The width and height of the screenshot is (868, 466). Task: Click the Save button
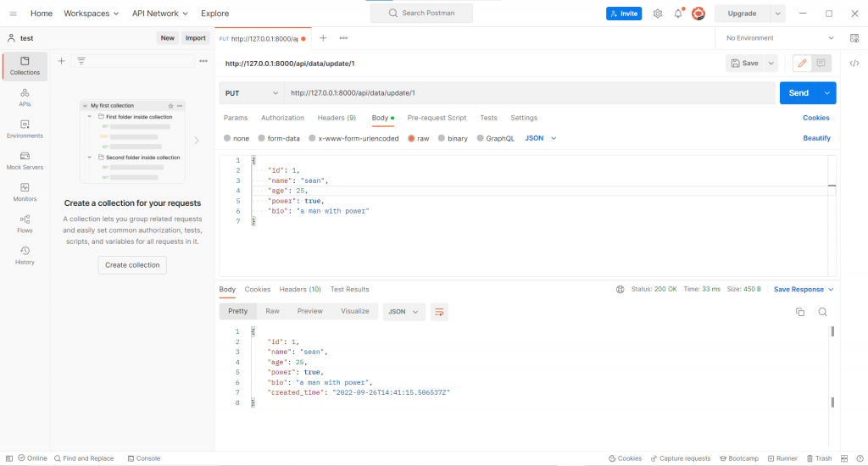(744, 63)
